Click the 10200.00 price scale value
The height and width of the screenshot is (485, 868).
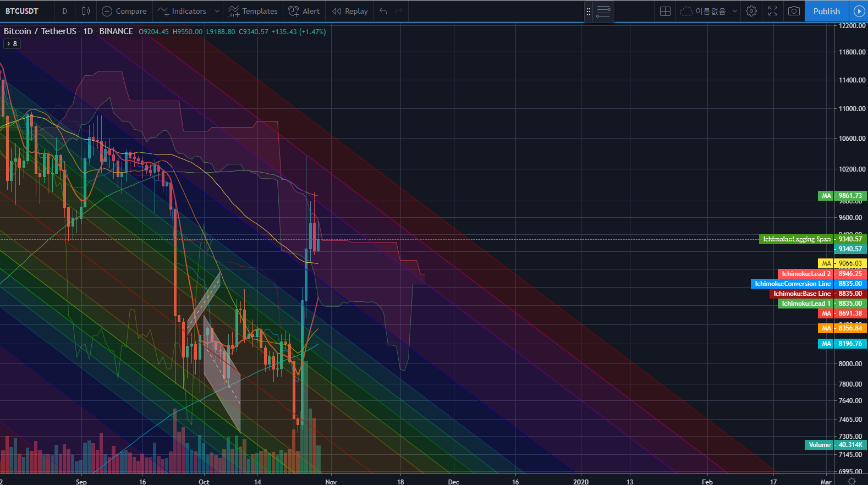tap(851, 169)
